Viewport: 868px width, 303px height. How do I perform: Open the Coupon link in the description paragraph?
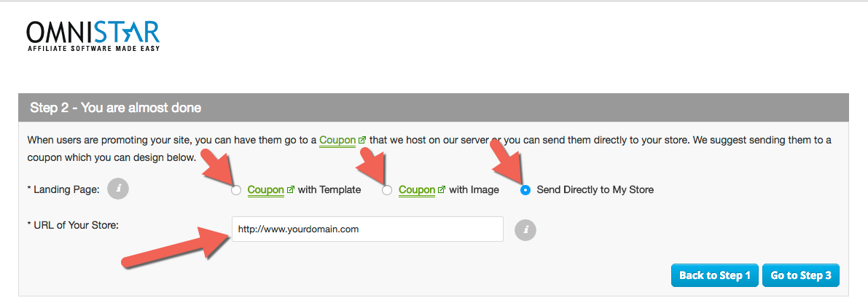pyautogui.click(x=337, y=140)
